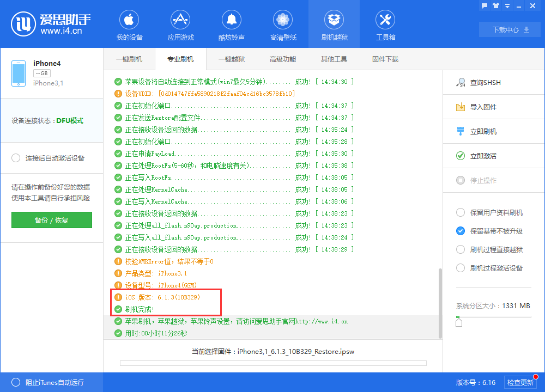Open 工具箱 (Toolbox) section

(385, 24)
